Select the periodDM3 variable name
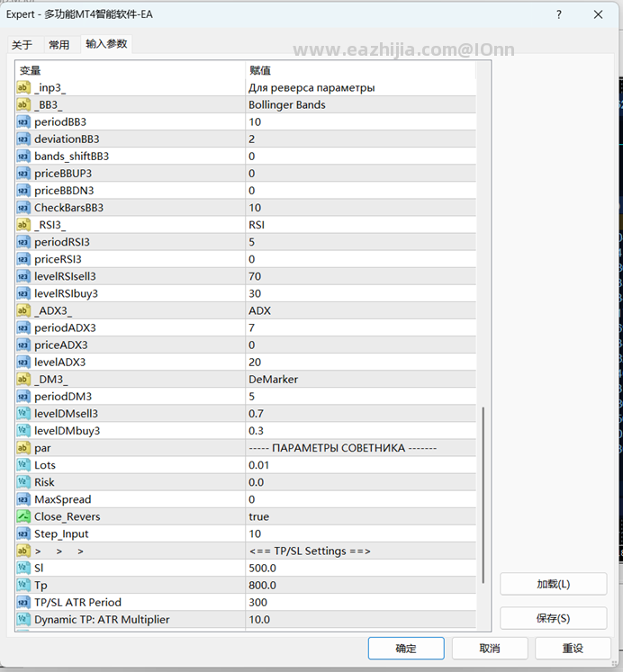This screenshot has height=672, width=623. click(63, 397)
